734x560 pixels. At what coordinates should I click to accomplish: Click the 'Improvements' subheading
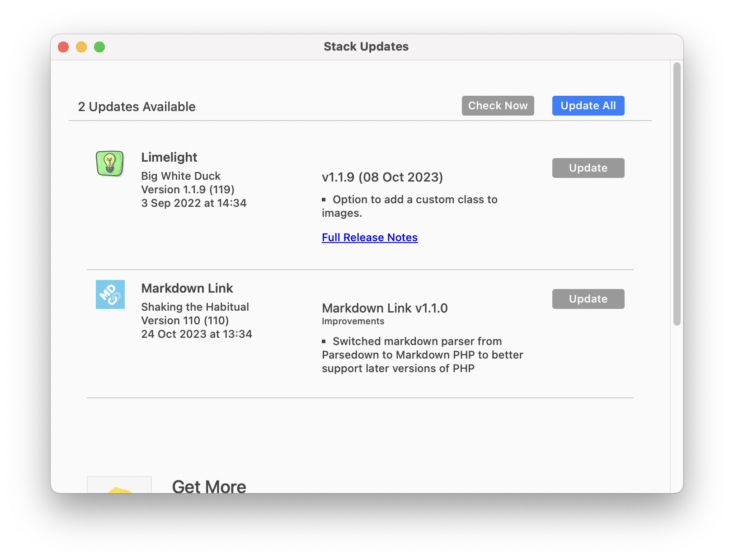(x=353, y=321)
